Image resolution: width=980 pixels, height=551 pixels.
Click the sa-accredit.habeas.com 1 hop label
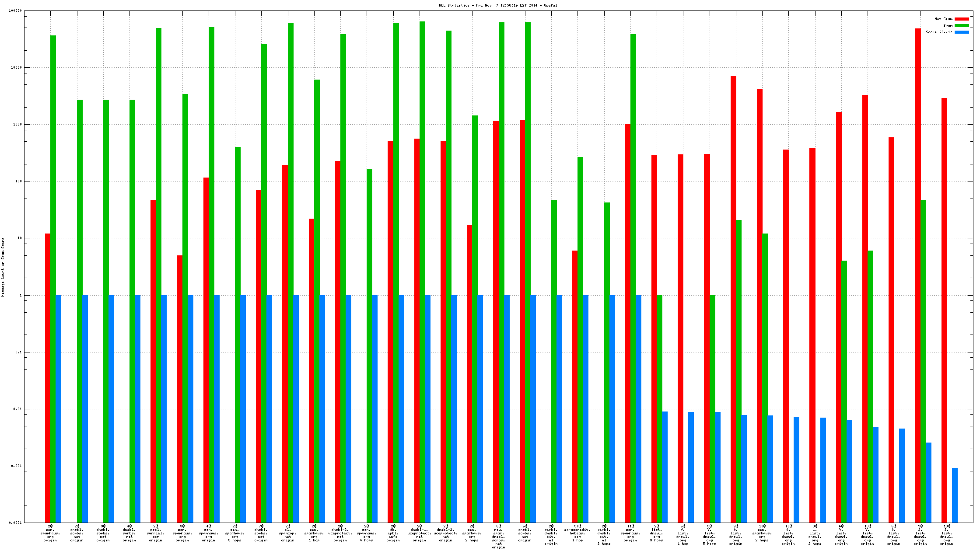point(577,533)
